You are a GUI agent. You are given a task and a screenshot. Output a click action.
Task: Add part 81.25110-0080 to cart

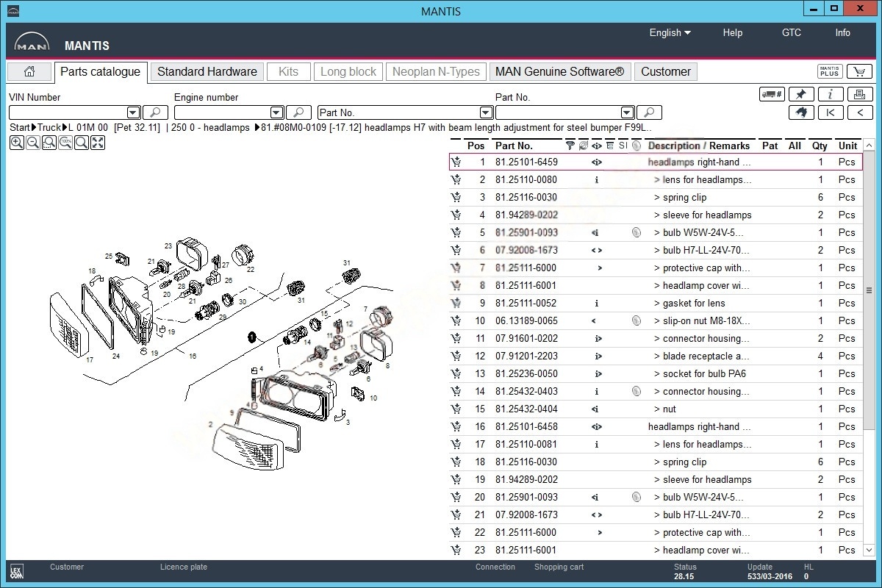pyautogui.click(x=456, y=180)
